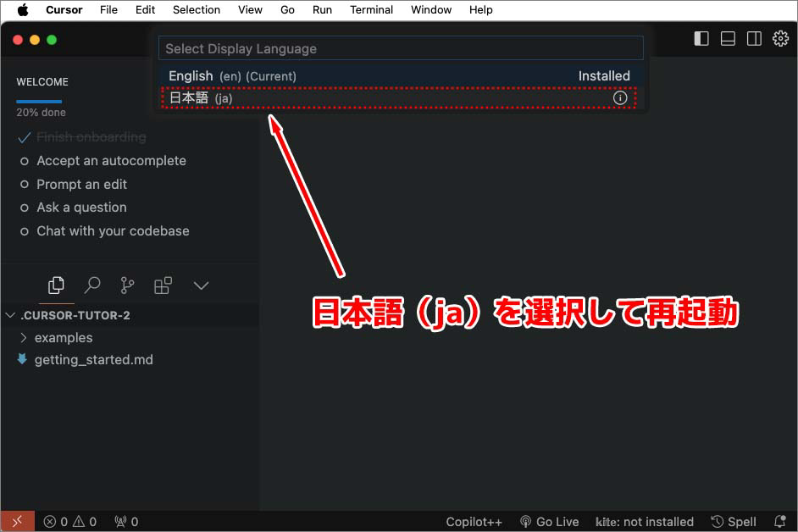This screenshot has height=532, width=798.
Task: Open the Cursor menu in the menu bar
Action: (x=64, y=9)
